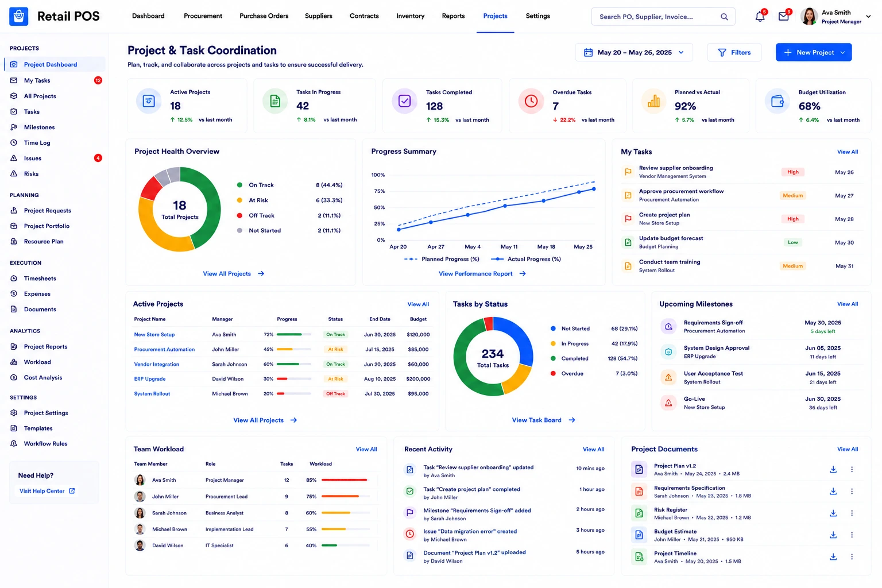This screenshot has width=882, height=588.
Task: Click View All in Team Workload
Action: (x=366, y=450)
